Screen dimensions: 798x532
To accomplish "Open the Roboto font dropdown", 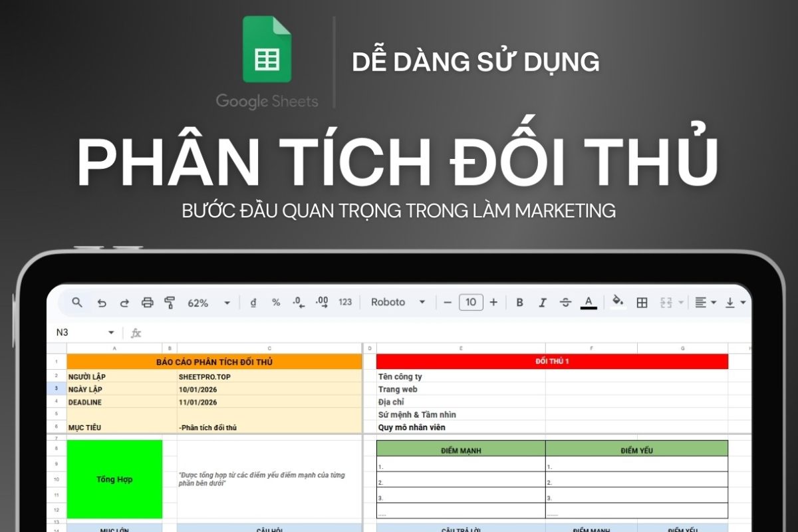I will pos(398,303).
